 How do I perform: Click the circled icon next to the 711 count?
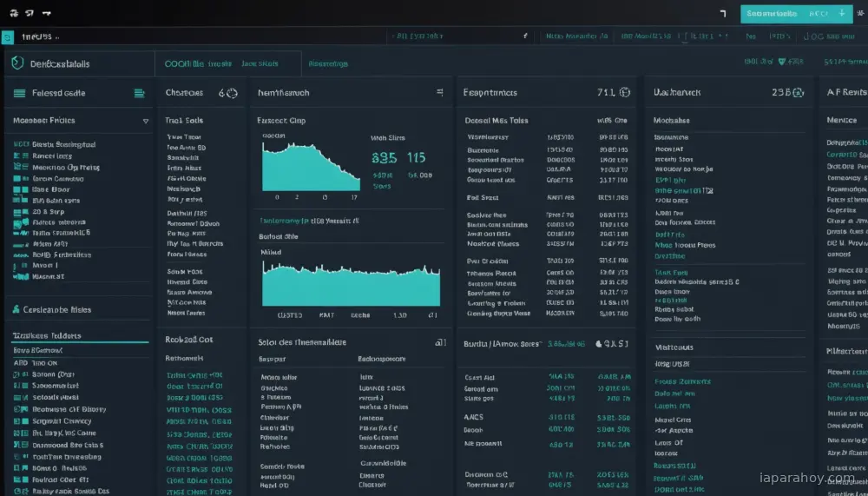point(625,93)
